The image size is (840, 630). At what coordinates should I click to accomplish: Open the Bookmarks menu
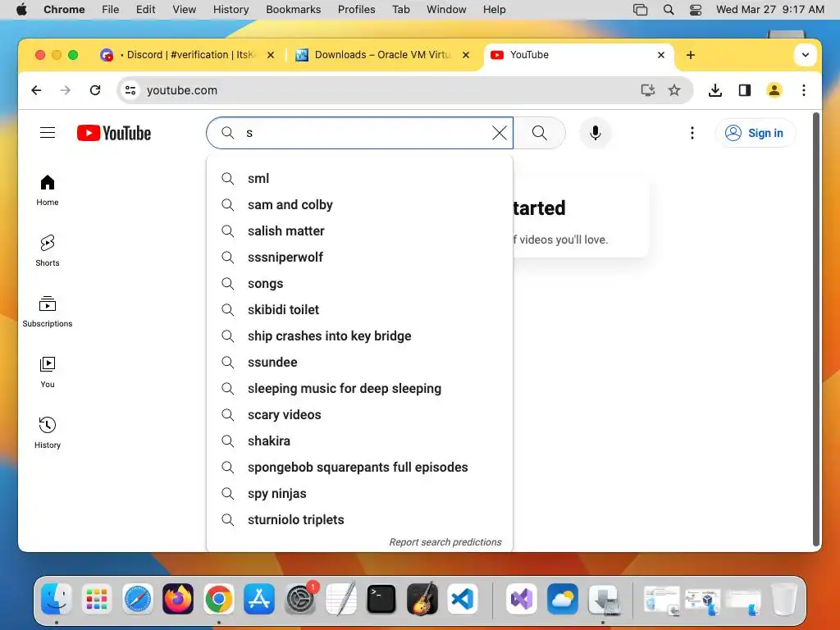pos(293,10)
